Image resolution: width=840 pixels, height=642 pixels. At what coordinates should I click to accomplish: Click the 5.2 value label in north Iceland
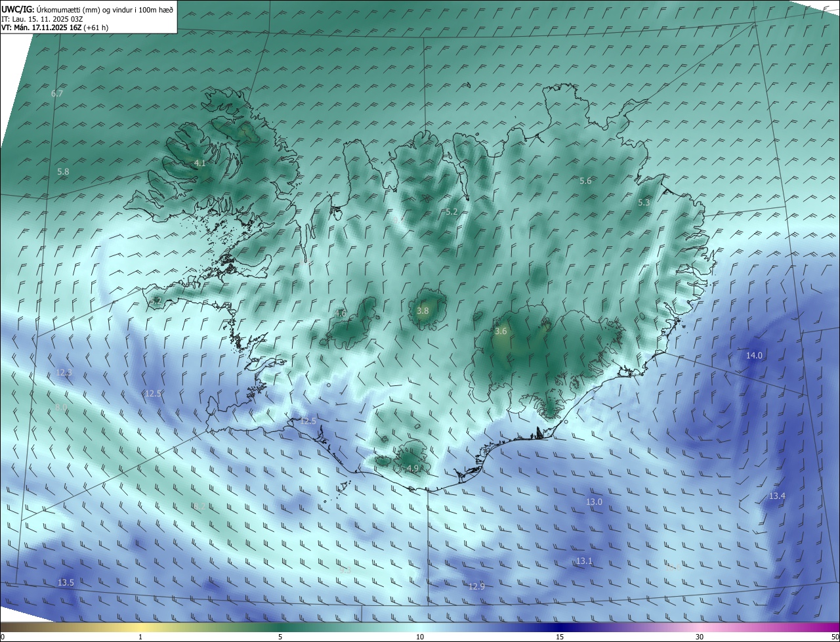point(451,212)
